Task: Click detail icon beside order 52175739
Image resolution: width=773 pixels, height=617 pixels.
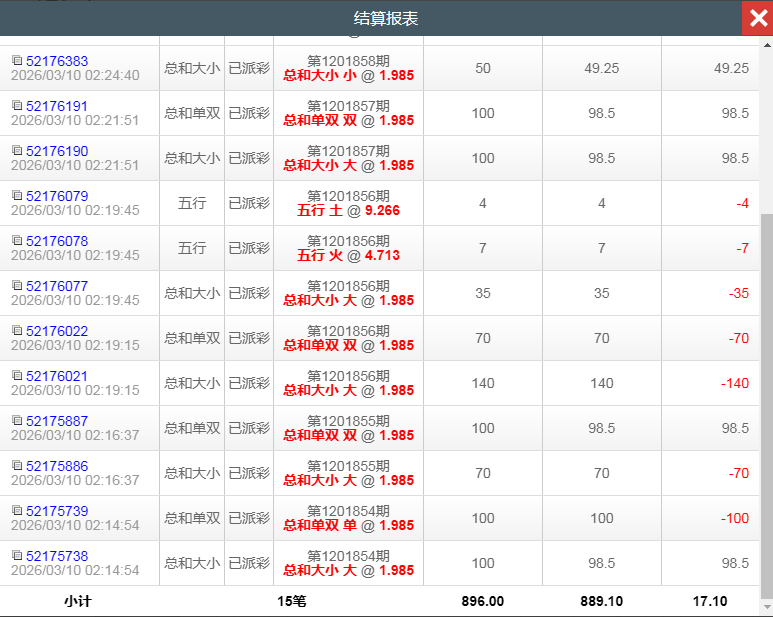Action: 17,510
